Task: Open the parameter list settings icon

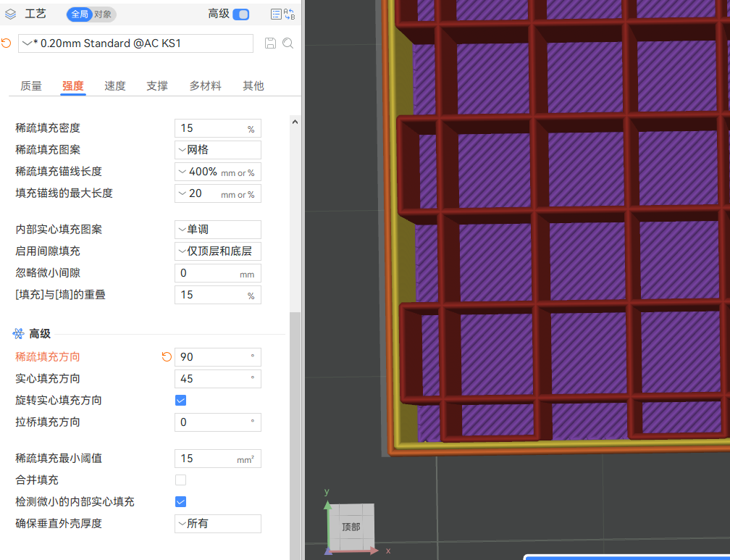Action: point(276,14)
